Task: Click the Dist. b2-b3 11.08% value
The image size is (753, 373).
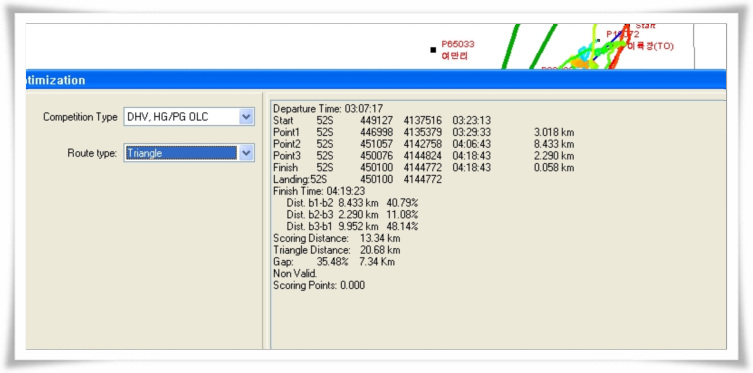Action: [402, 215]
